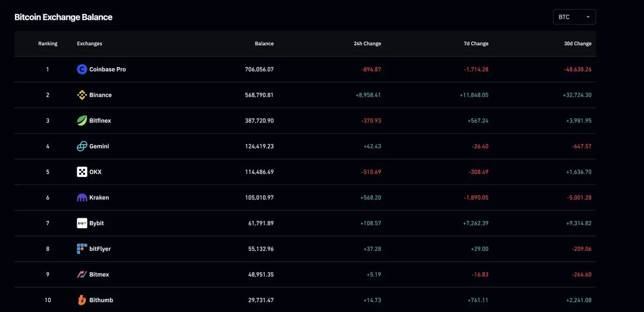Click the Binance logo icon
The width and height of the screenshot is (644, 312).
pyautogui.click(x=82, y=95)
